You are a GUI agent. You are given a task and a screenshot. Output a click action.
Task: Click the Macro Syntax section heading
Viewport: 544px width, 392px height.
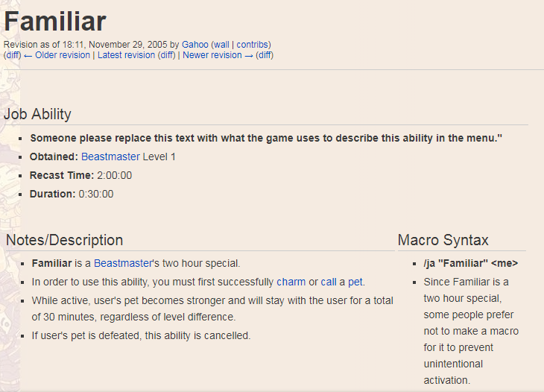click(443, 240)
